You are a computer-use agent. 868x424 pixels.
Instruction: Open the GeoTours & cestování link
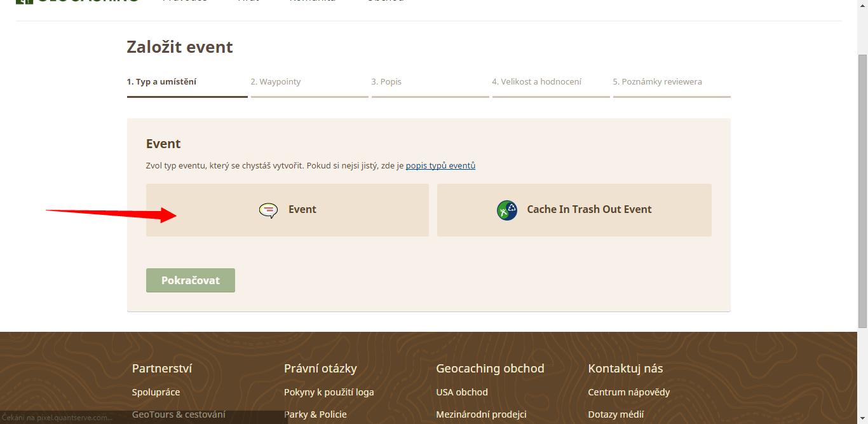pos(179,414)
